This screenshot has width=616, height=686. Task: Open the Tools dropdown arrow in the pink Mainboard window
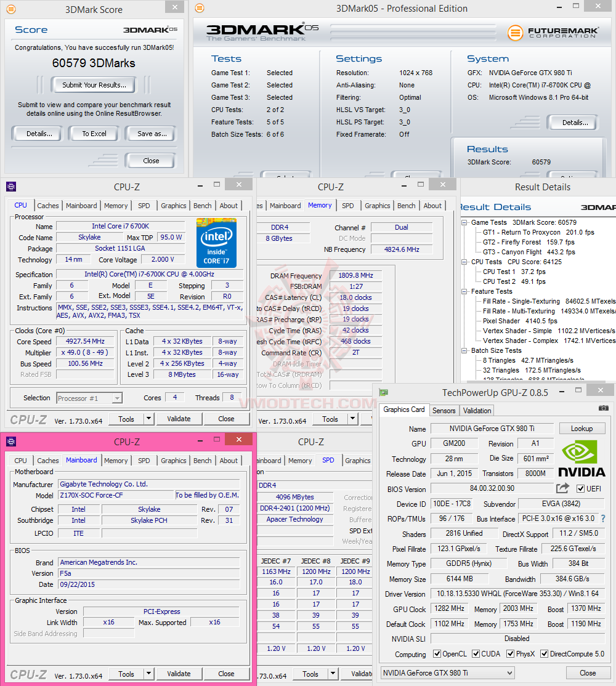(148, 674)
